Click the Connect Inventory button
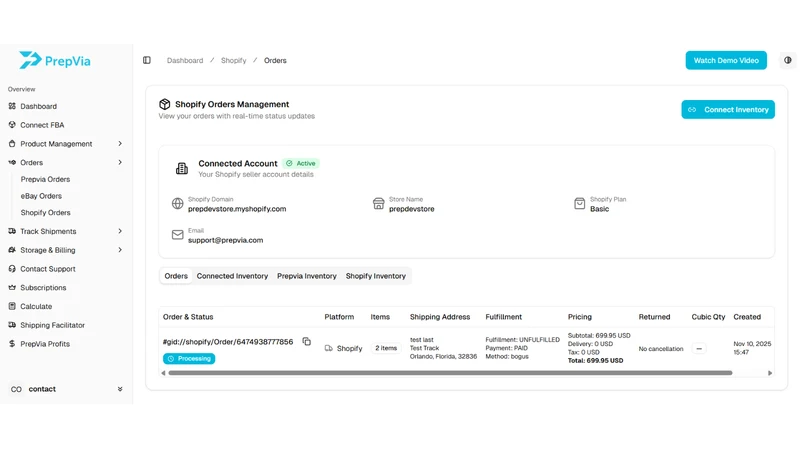Image resolution: width=800 pixels, height=450 pixels. 728,110
